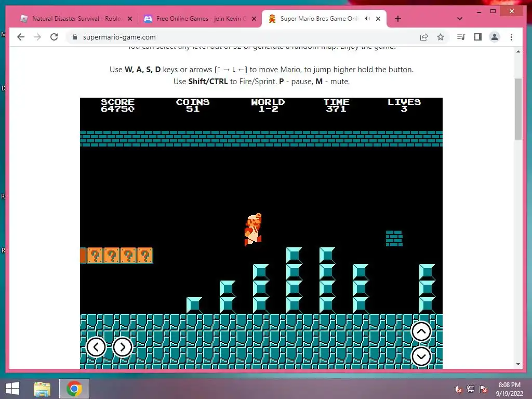Screen dimensions: 532x399
Task: View site info via the padlock icon
Action: point(75,37)
